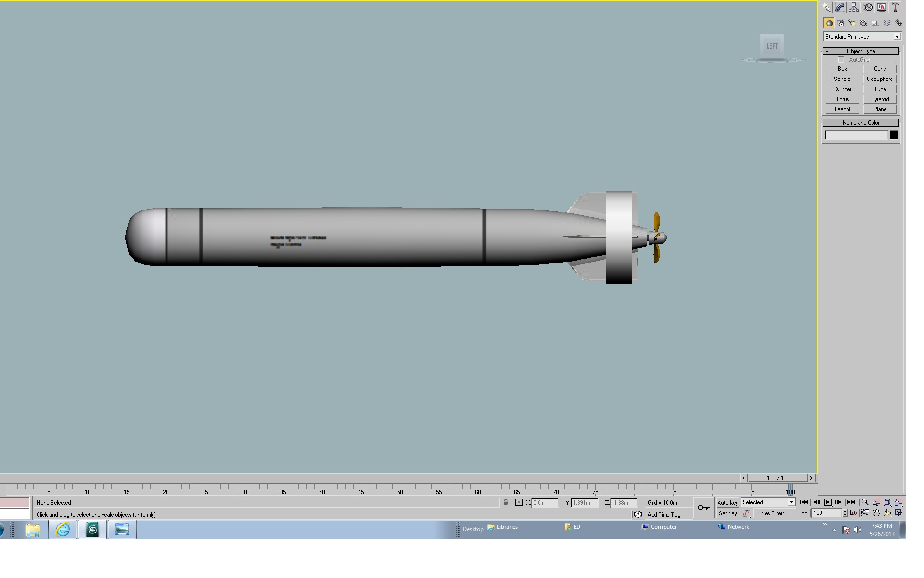Open the Key Filters dialog

[x=774, y=513]
